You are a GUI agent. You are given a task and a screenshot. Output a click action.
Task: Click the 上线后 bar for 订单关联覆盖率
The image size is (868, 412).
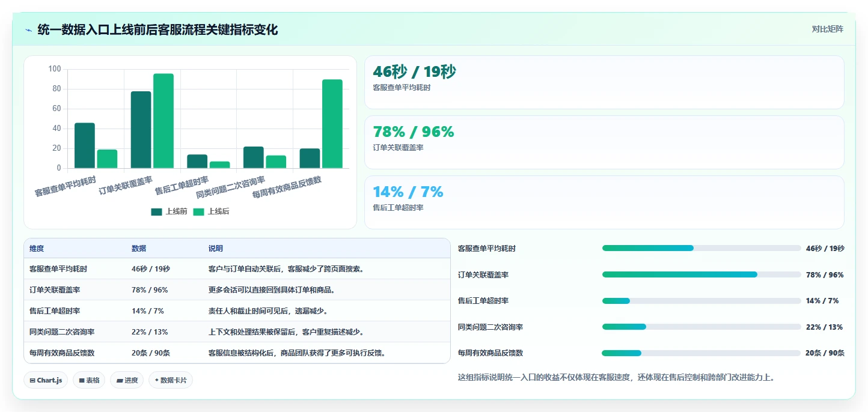point(164,121)
